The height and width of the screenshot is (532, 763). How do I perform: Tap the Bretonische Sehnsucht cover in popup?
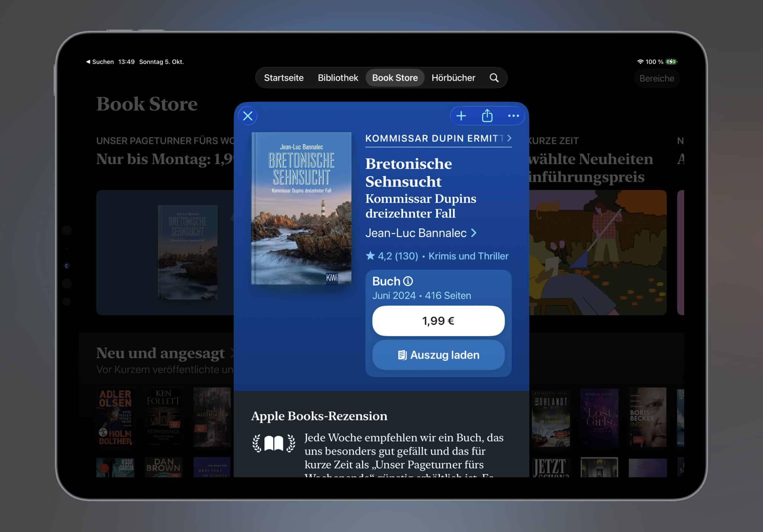coord(301,208)
